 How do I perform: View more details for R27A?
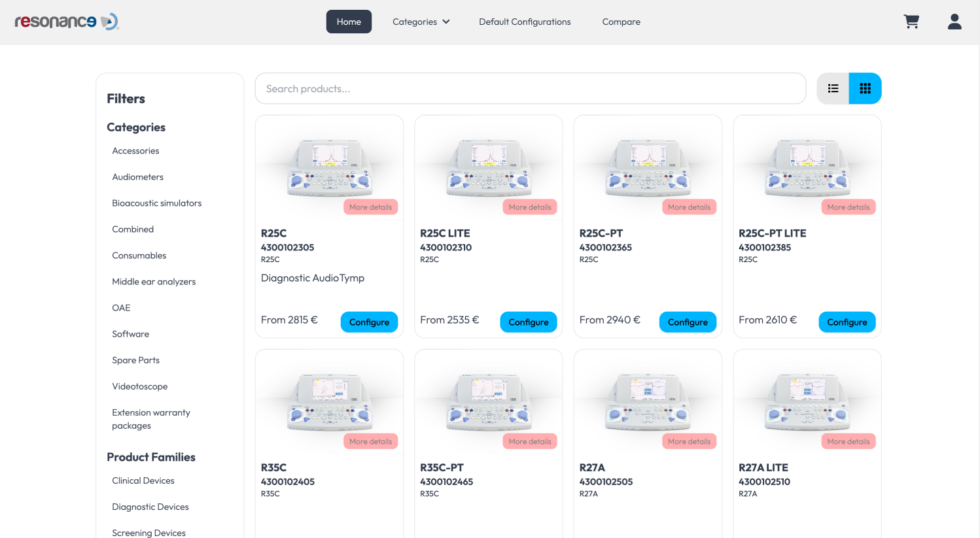[689, 441]
